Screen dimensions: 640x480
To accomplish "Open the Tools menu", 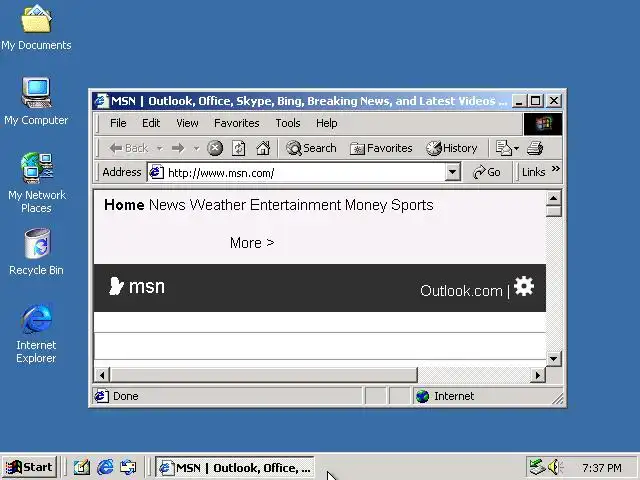I will tap(288, 123).
